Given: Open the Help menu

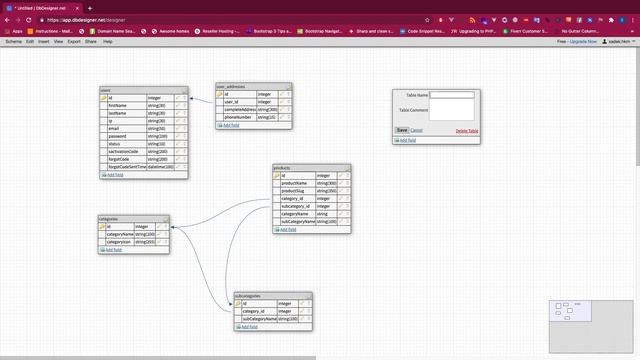Looking at the screenshot, I should [x=107, y=42].
